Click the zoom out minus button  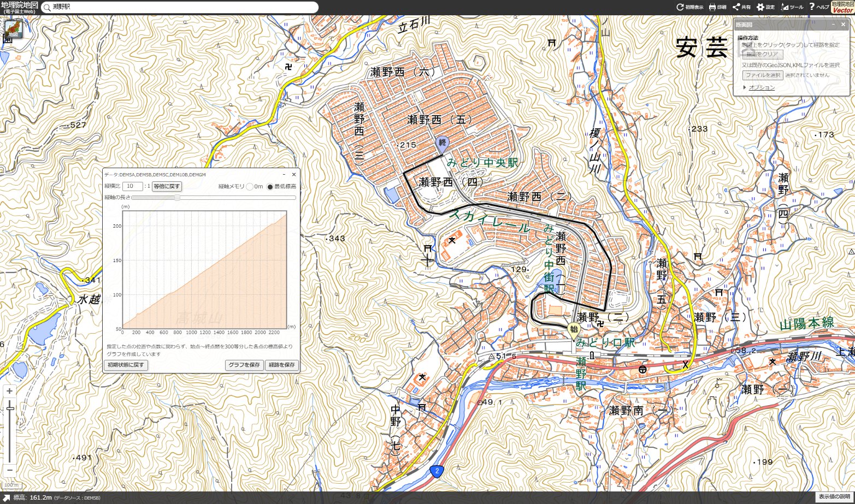click(x=9, y=470)
